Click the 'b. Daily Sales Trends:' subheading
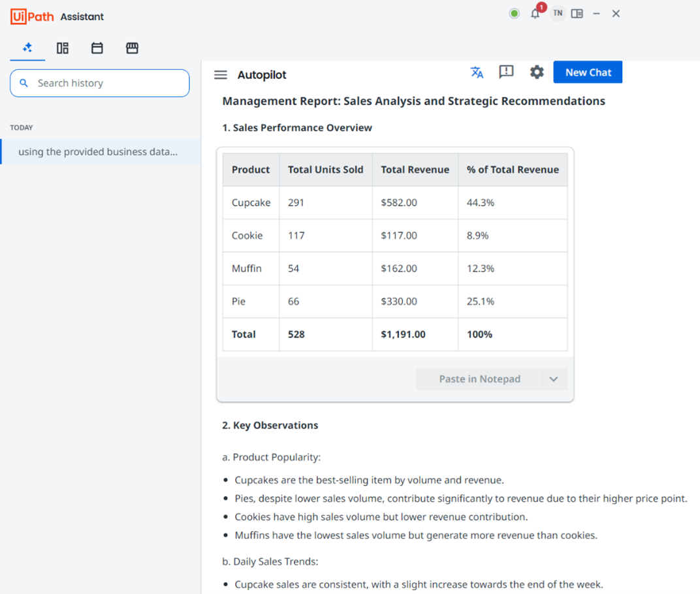 coord(270,561)
